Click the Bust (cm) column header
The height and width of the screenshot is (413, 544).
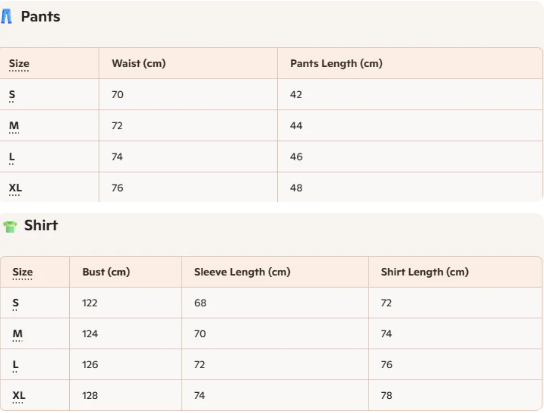[106, 272]
